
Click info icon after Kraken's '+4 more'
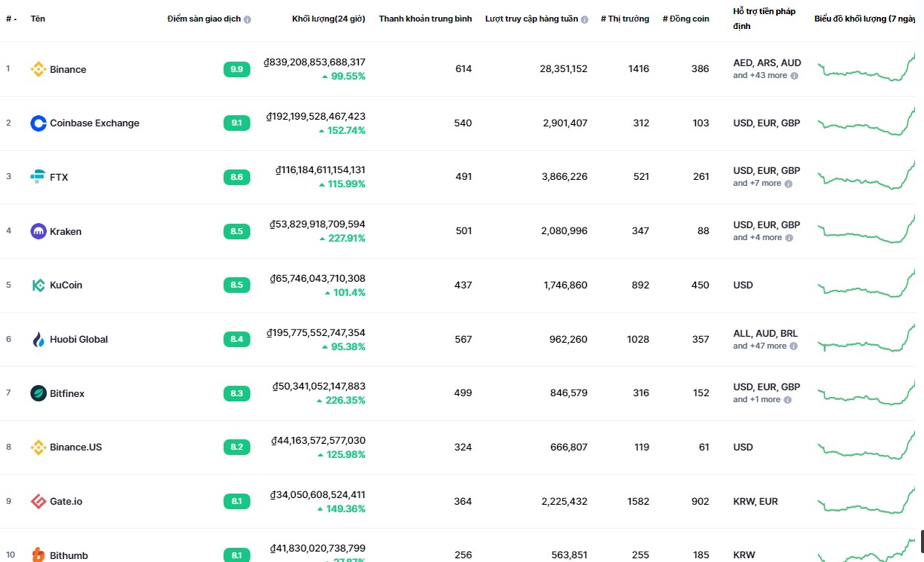790,238
